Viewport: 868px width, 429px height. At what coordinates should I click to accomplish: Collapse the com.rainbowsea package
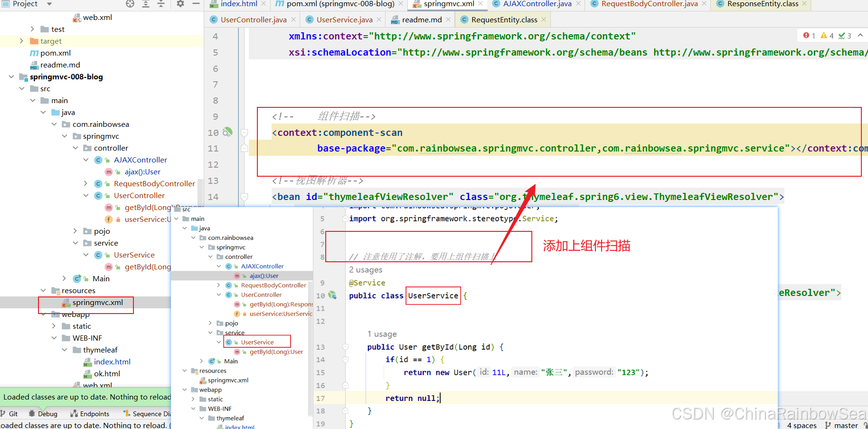click(x=54, y=124)
